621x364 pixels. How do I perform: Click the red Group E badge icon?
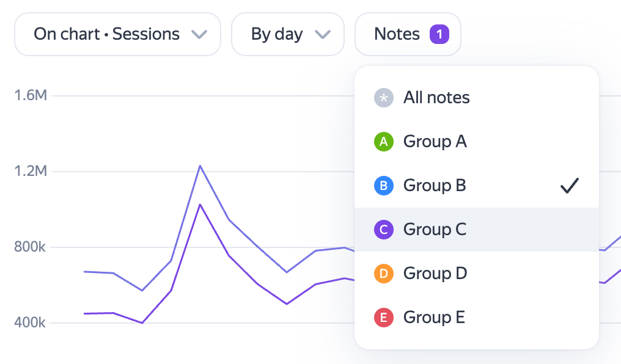coord(383,318)
